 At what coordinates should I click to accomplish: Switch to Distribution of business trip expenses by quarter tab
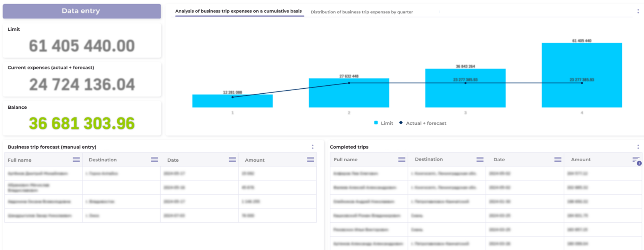pyautogui.click(x=361, y=12)
